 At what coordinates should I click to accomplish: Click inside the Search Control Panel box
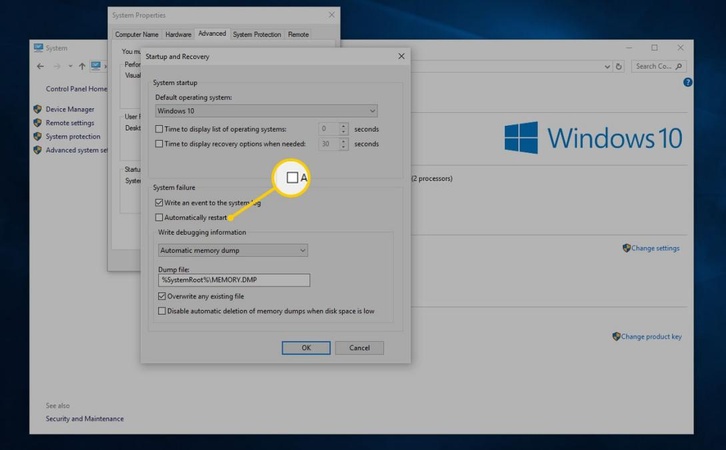click(x=658, y=67)
